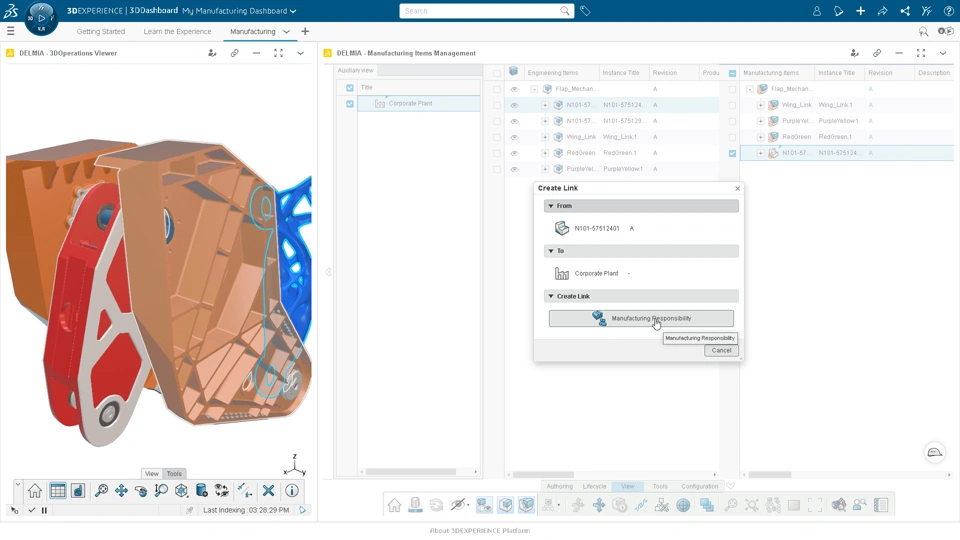Click the Manufacturing Responsibility button
The height and width of the screenshot is (540, 960).
tap(641, 318)
